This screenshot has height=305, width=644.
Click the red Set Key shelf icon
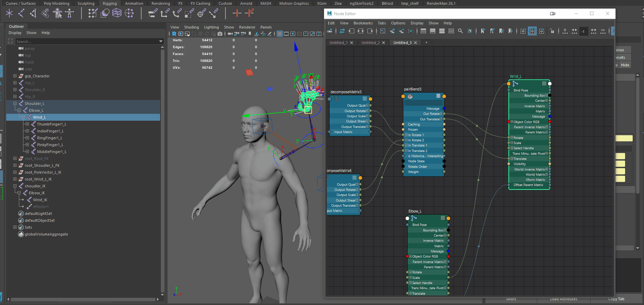click(x=237, y=13)
